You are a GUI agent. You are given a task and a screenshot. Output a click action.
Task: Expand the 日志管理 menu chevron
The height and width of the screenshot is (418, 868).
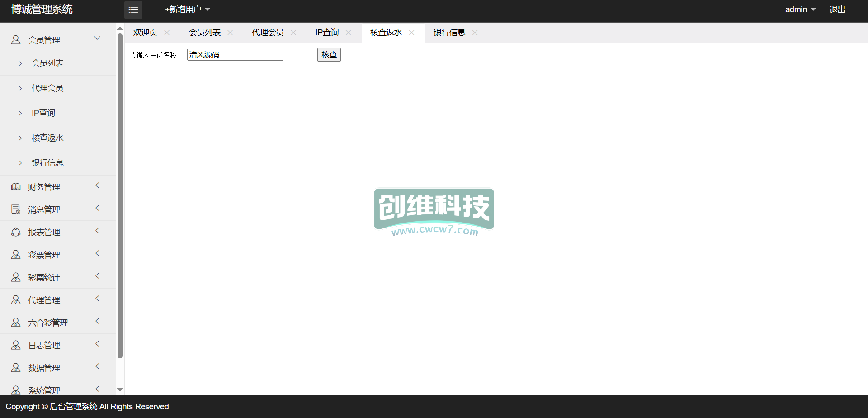[97, 344]
